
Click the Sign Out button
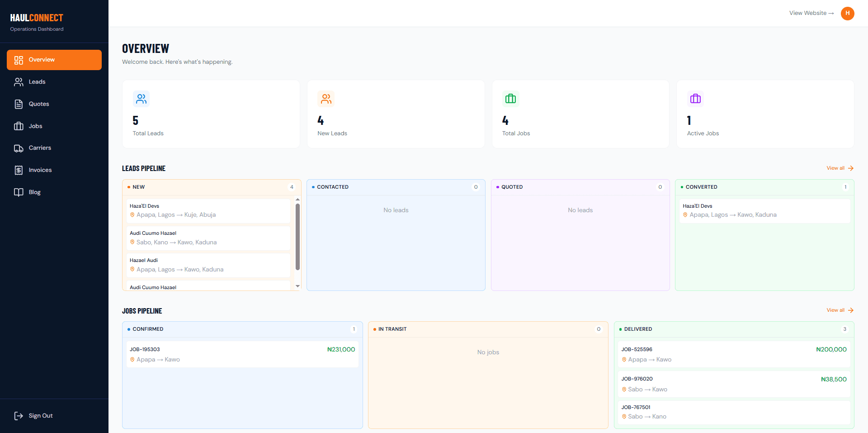[x=54, y=416]
